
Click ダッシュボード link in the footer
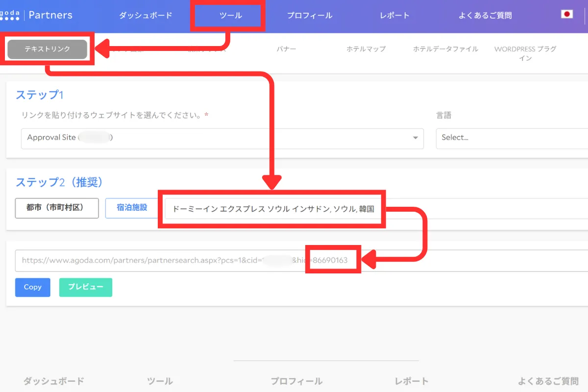tap(54, 381)
